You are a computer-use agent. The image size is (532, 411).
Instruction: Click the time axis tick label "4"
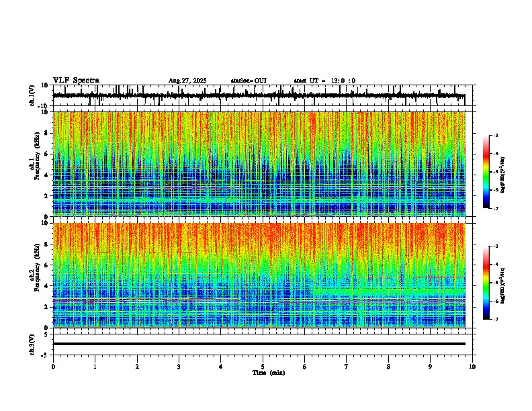click(x=221, y=367)
